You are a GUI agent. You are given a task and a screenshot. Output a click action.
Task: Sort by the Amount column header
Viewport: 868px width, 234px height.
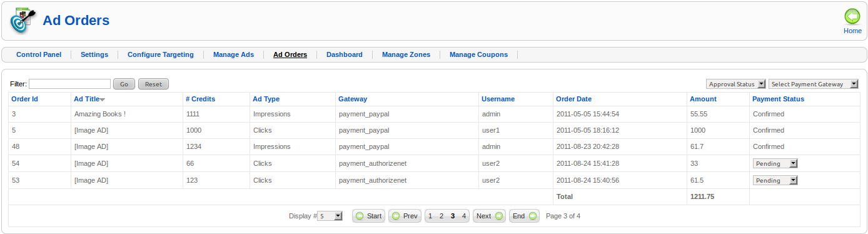(x=703, y=99)
